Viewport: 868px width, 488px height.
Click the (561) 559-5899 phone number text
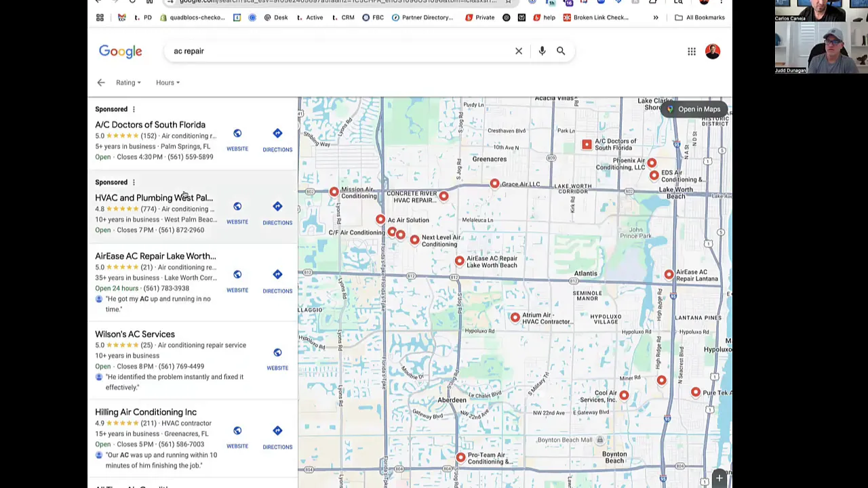(190, 157)
